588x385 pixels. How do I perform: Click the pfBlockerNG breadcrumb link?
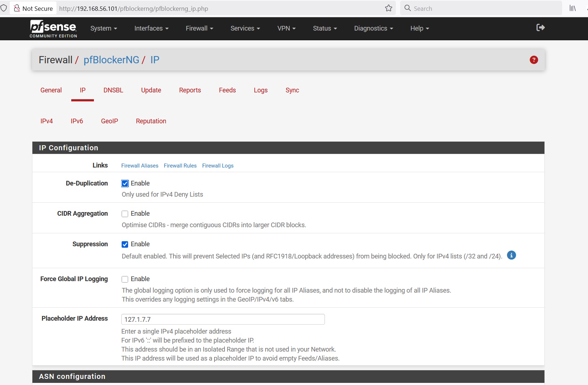point(112,60)
